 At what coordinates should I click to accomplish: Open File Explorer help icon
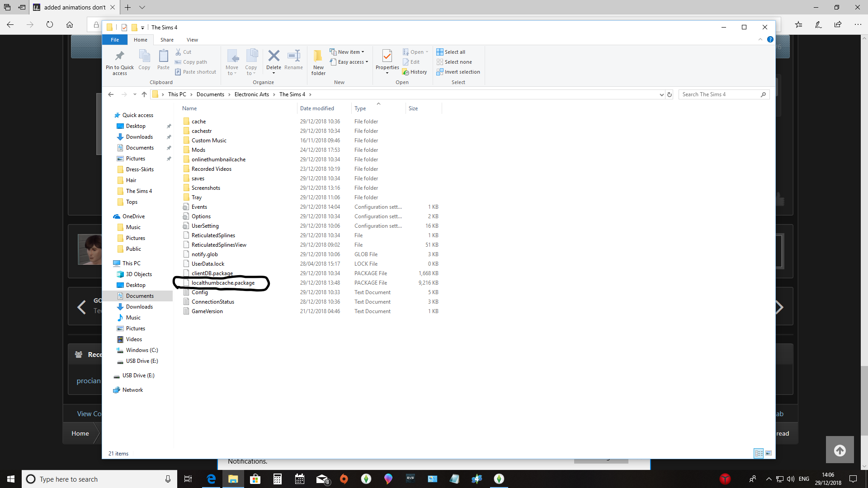point(770,40)
